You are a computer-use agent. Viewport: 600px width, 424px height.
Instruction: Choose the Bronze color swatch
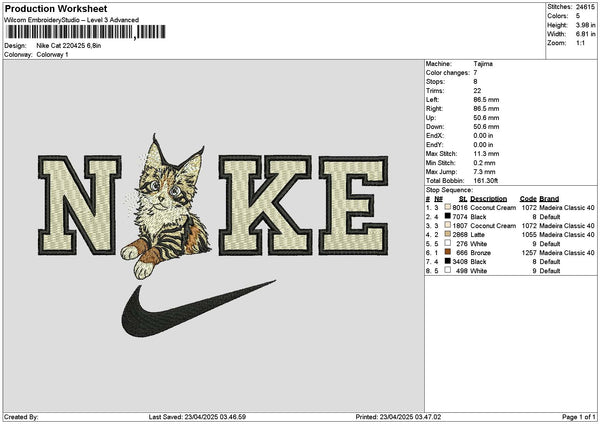[447, 252]
